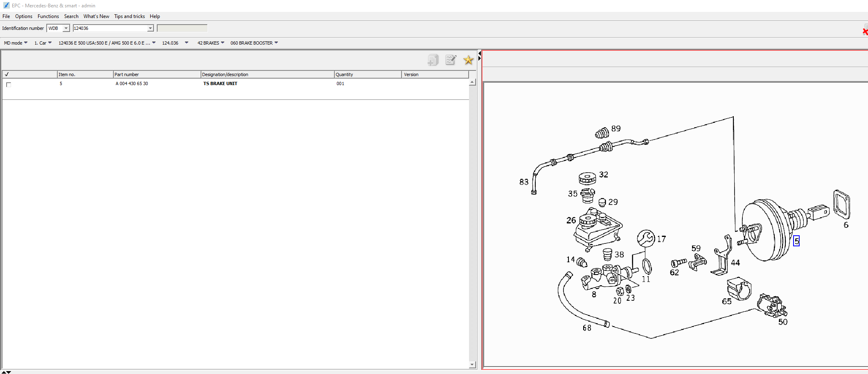Click the parts list scrollbar down arrow

click(x=472, y=364)
